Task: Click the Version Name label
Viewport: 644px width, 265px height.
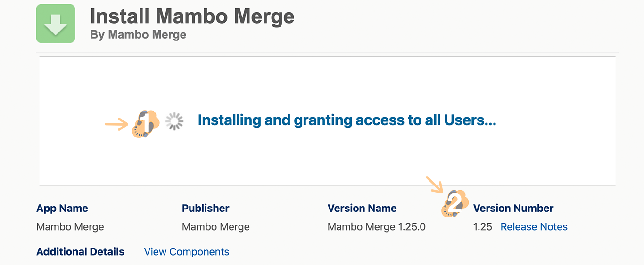Action: coord(362,208)
